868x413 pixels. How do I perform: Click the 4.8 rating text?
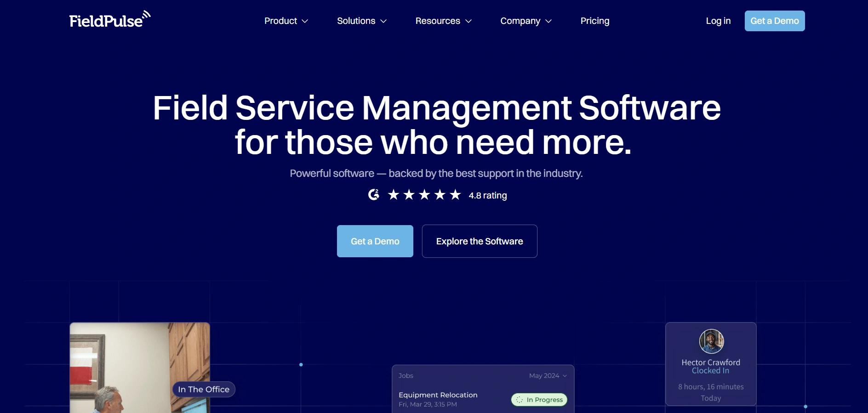pos(488,195)
